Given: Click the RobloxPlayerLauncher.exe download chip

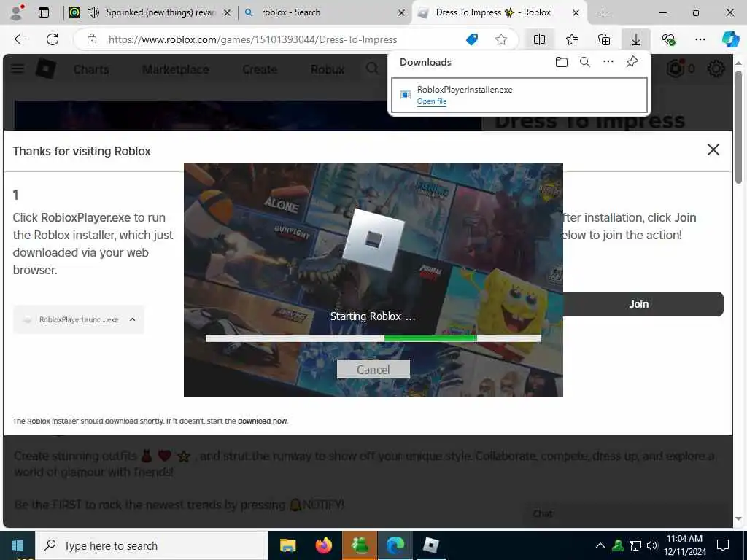Looking at the screenshot, I should (x=79, y=319).
